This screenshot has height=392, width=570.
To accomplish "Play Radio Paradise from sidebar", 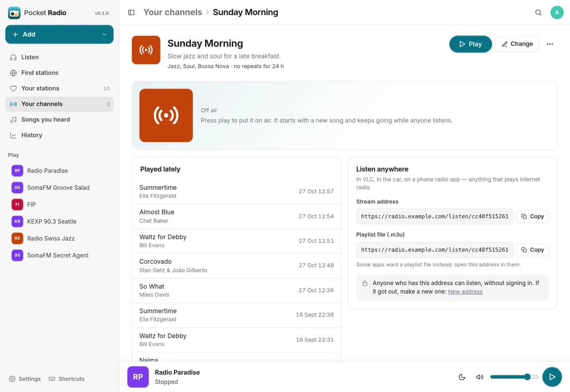I will point(59,171).
